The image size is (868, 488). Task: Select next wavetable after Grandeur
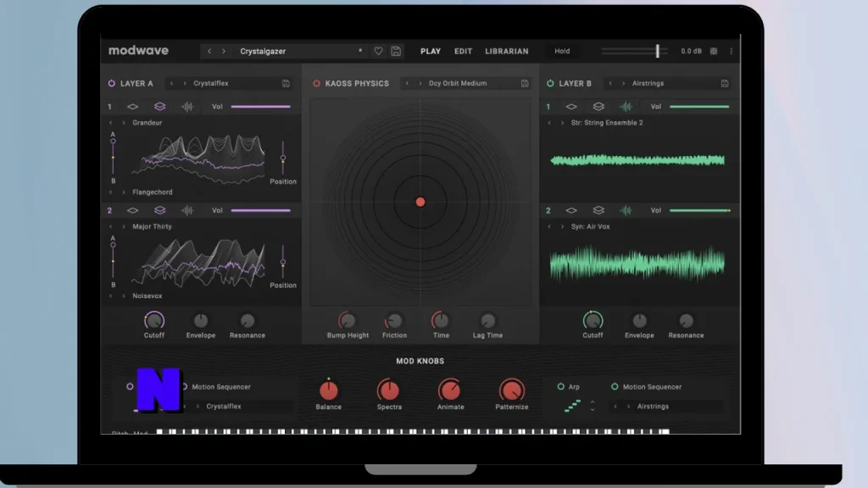[124, 123]
